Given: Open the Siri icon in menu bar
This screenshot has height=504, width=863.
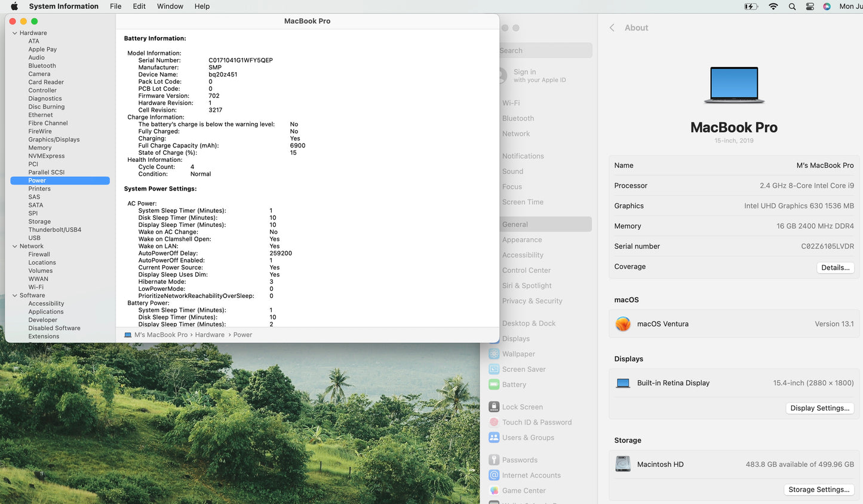Looking at the screenshot, I should tap(827, 7).
